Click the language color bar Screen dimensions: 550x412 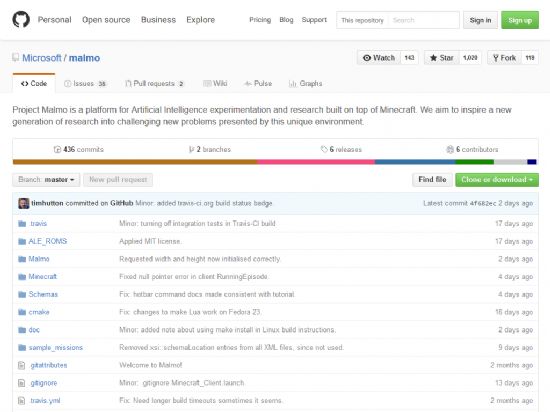[275, 162]
